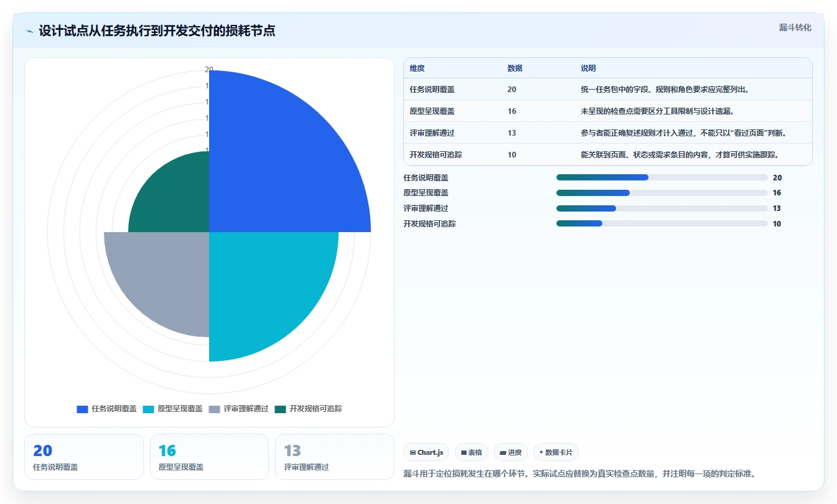Image resolution: width=837 pixels, height=504 pixels.
Task: Select the 原型呈现覆盖 table row cell
Action: click(x=432, y=111)
